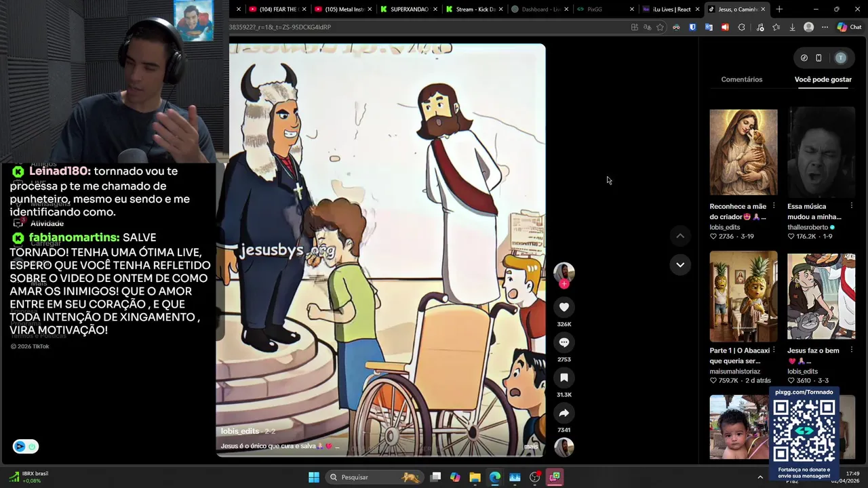868x488 pixels.
Task: Close the 'Jesus, o Caminho' TikTok tab
Action: point(763,9)
